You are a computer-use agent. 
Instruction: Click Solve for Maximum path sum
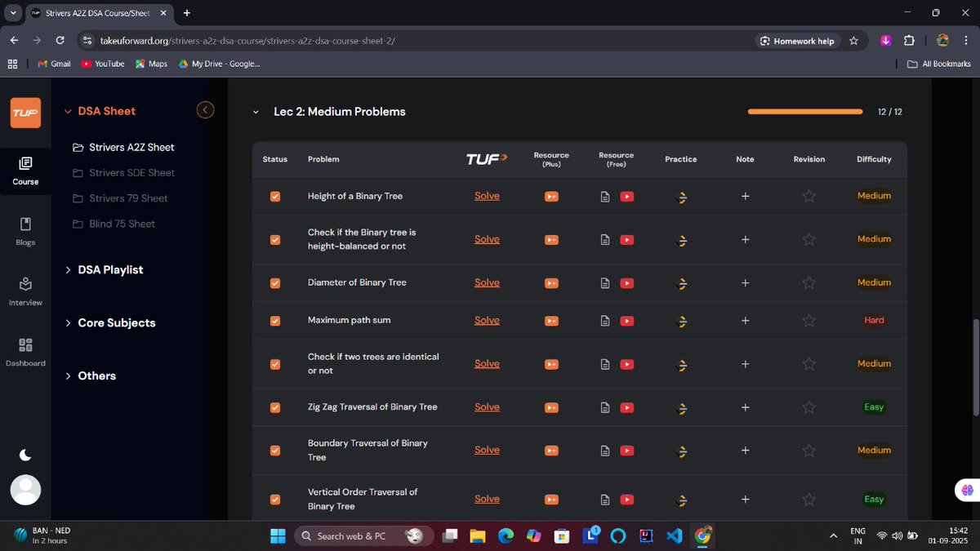point(487,320)
